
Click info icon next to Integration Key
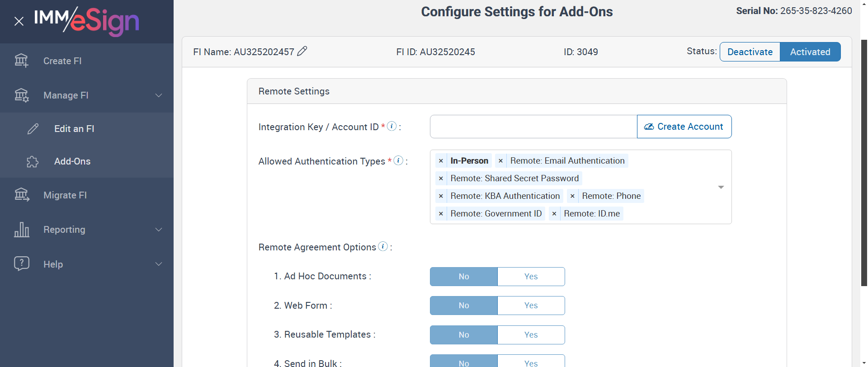(392, 126)
